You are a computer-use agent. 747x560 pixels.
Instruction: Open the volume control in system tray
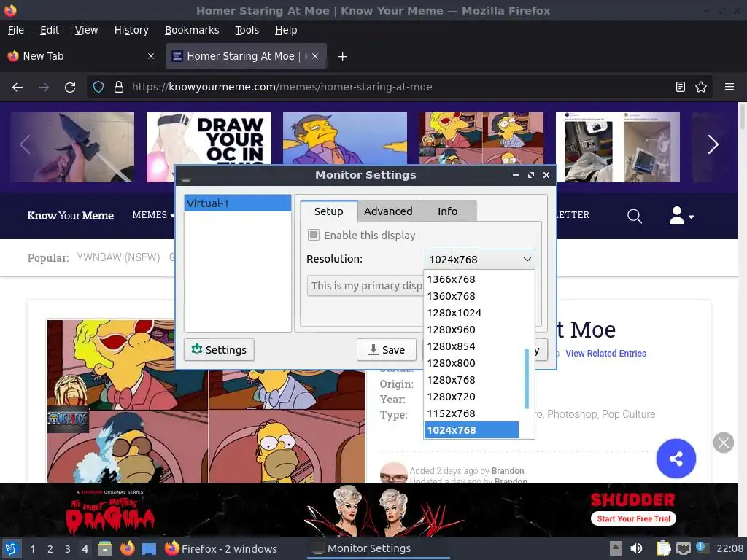[x=636, y=548]
